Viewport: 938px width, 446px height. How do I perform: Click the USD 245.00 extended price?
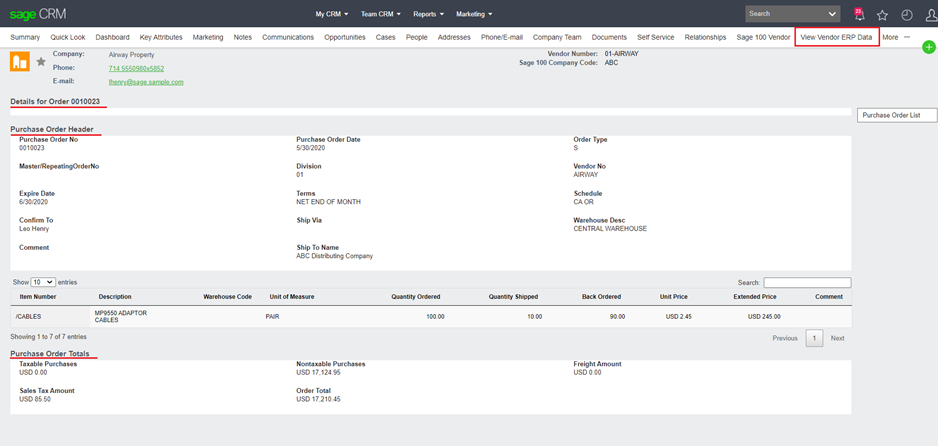[764, 317]
